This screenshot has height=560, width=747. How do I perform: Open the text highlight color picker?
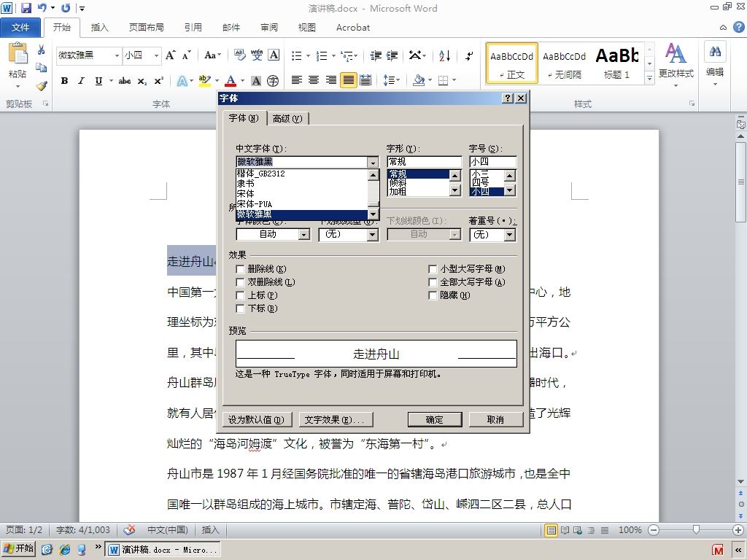pos(205,81)
